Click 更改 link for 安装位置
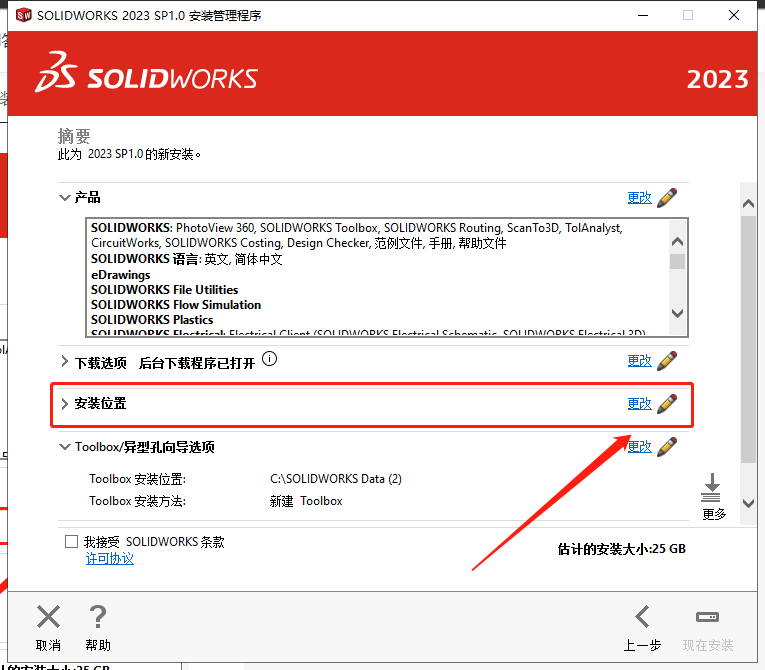The image size is (765, 670). pos(639,404)
